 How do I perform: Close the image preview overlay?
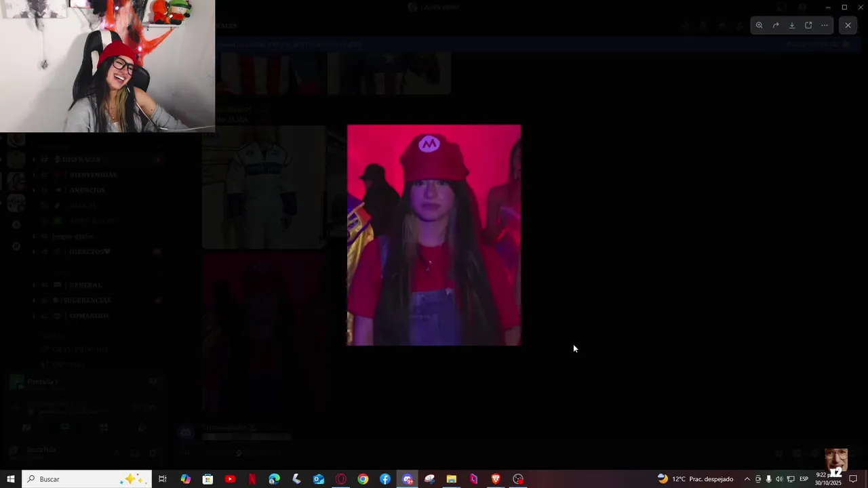[x=848, y=26]
